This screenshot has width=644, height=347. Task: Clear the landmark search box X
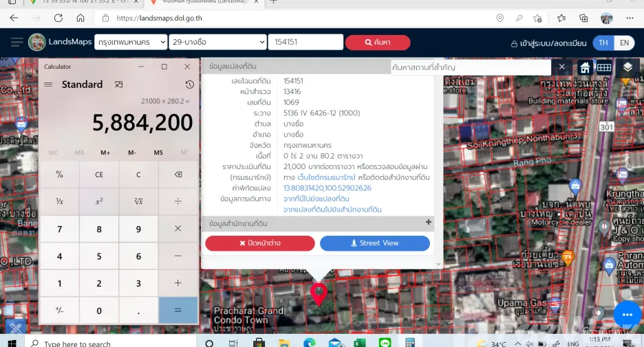[x=561, y=67]
